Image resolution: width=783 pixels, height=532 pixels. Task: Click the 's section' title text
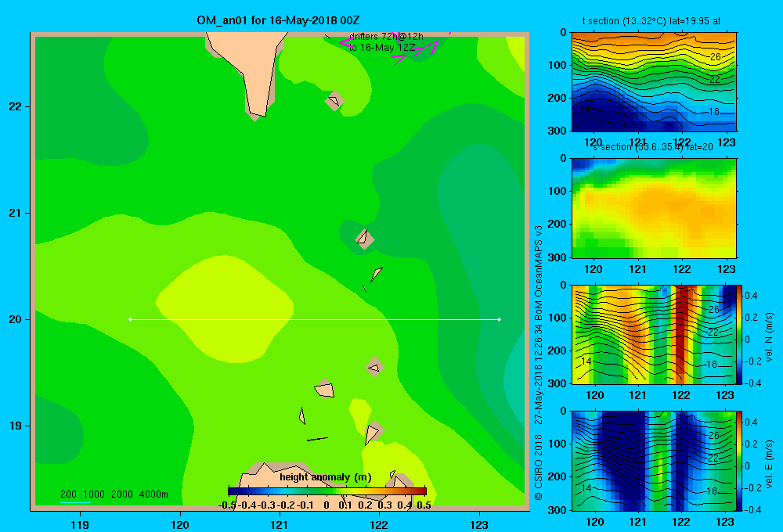[654, 147]
